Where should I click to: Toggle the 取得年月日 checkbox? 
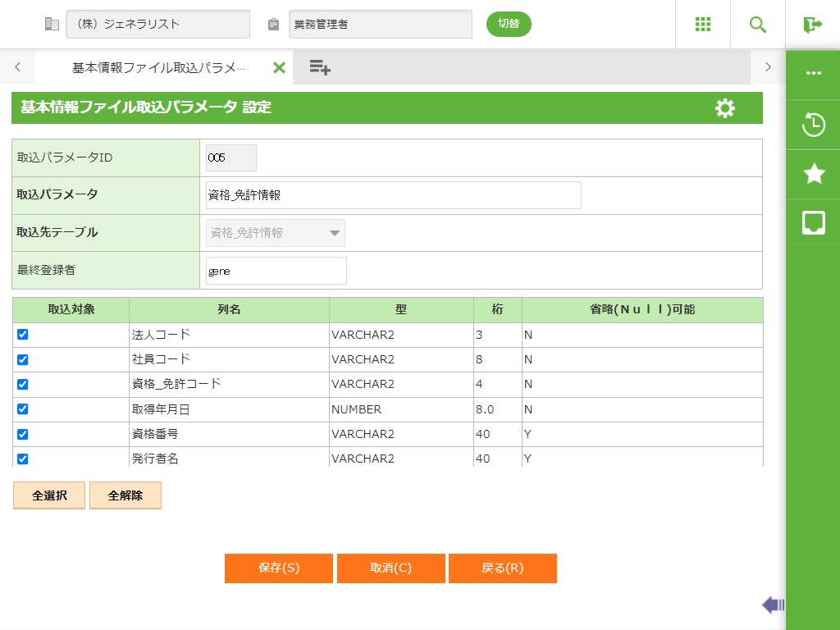pyautogui.click(x=23, y=409)
